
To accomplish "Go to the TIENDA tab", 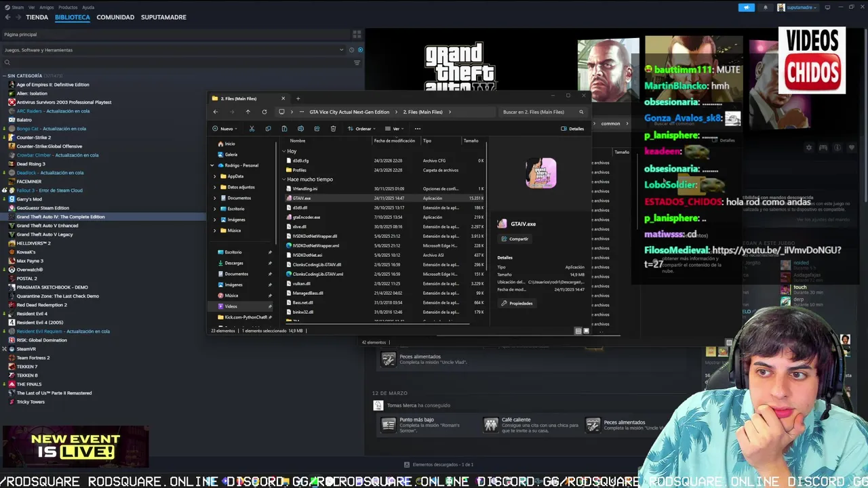I will 37,17.
